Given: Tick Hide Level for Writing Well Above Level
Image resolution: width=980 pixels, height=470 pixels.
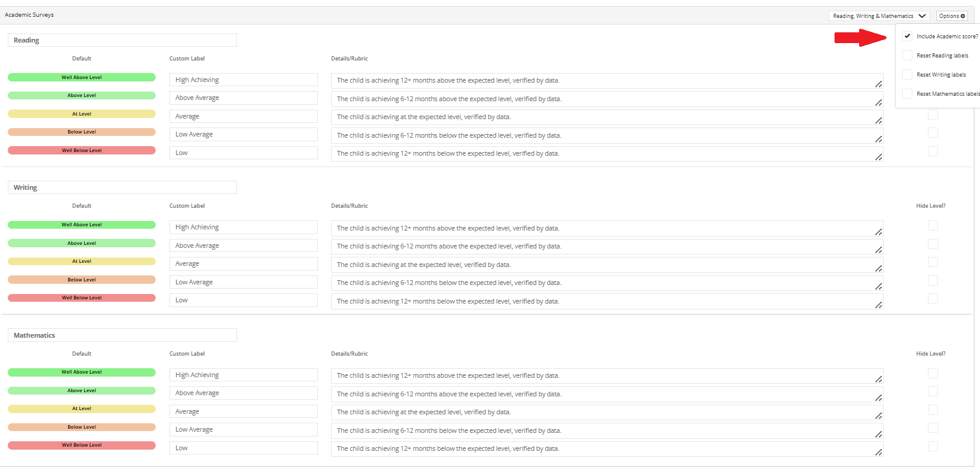Looking at the screenshot, I should [933, 226].
